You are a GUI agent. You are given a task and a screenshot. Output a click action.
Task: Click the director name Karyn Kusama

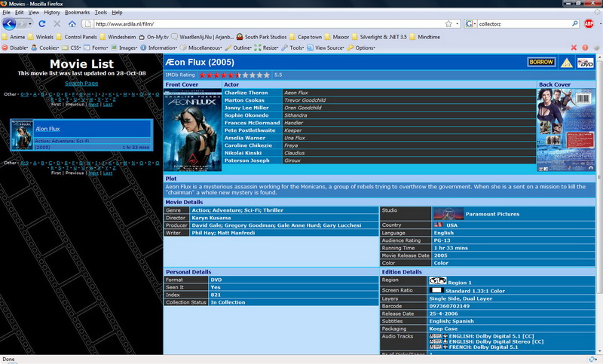[211, 218]
